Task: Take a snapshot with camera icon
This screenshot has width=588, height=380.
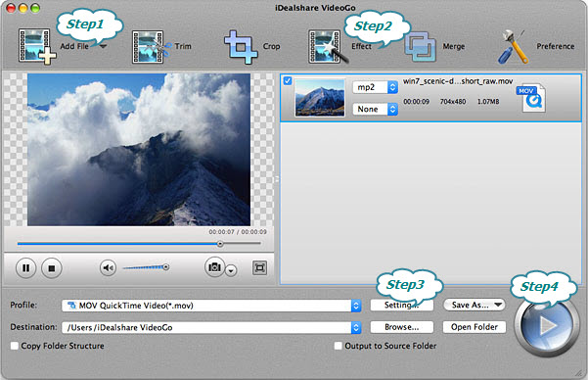Action: pos(214,267)
